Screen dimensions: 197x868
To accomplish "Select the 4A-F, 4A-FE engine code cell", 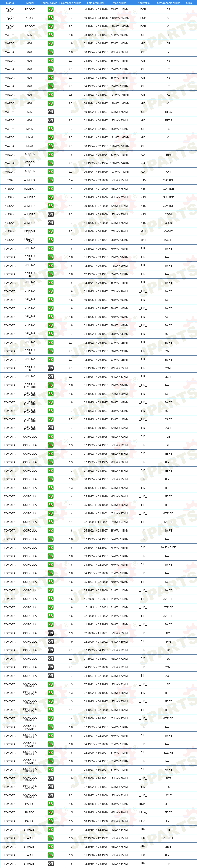I will click(x=168, y=548).
